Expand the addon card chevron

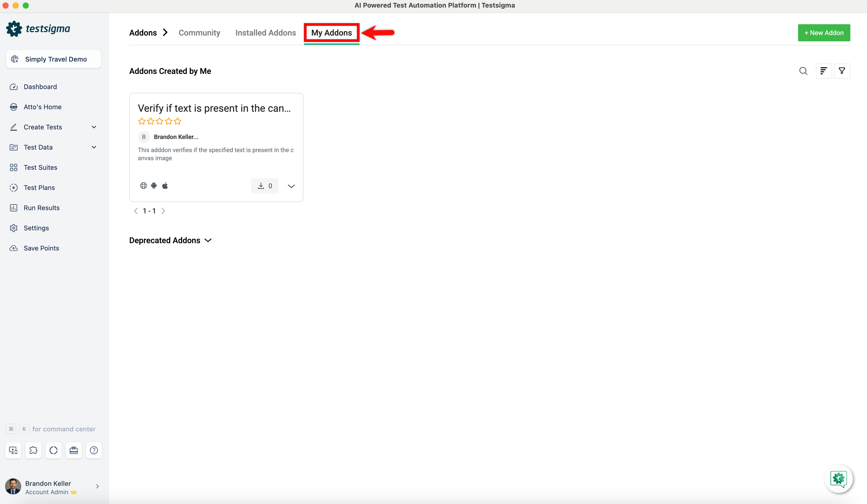291,186
